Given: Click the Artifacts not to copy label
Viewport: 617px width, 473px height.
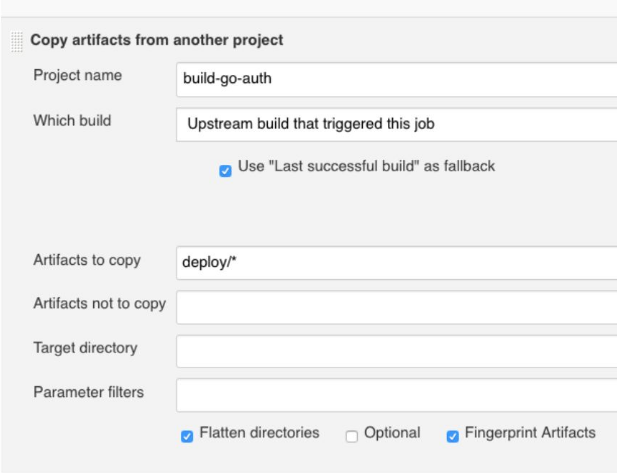Looking at the screenshot, I should [99, 304].
